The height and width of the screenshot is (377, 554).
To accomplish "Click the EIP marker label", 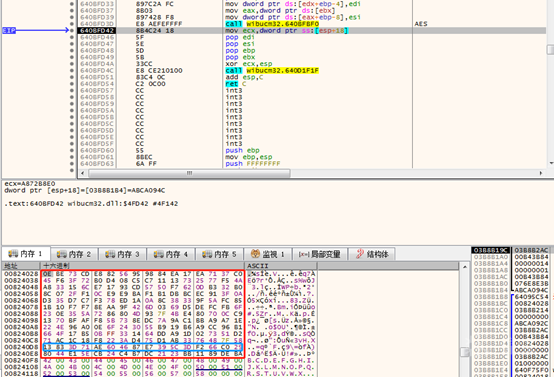I will [x=9, y=30].
